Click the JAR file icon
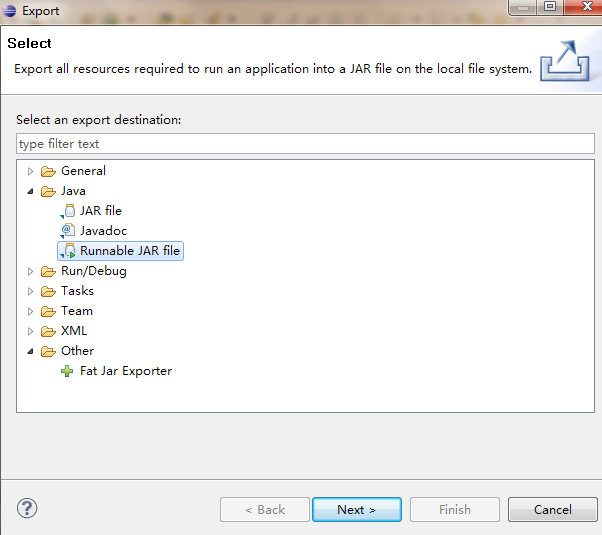 [x=68, y=211]
